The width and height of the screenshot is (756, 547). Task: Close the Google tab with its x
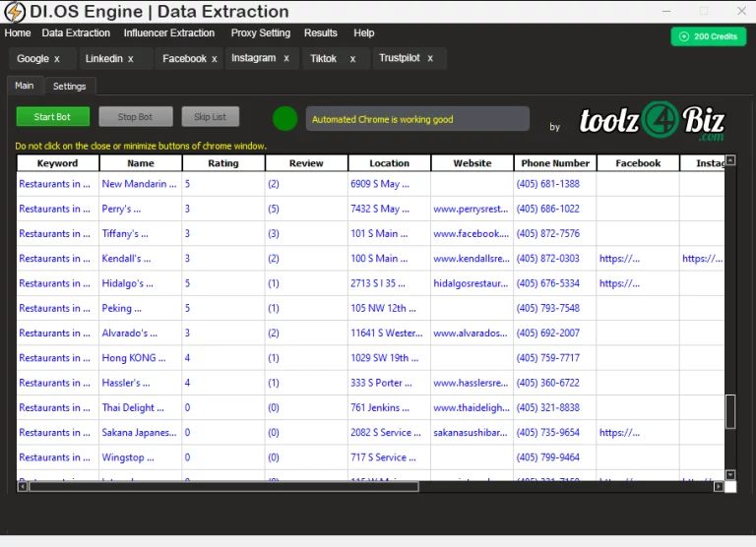56,59
